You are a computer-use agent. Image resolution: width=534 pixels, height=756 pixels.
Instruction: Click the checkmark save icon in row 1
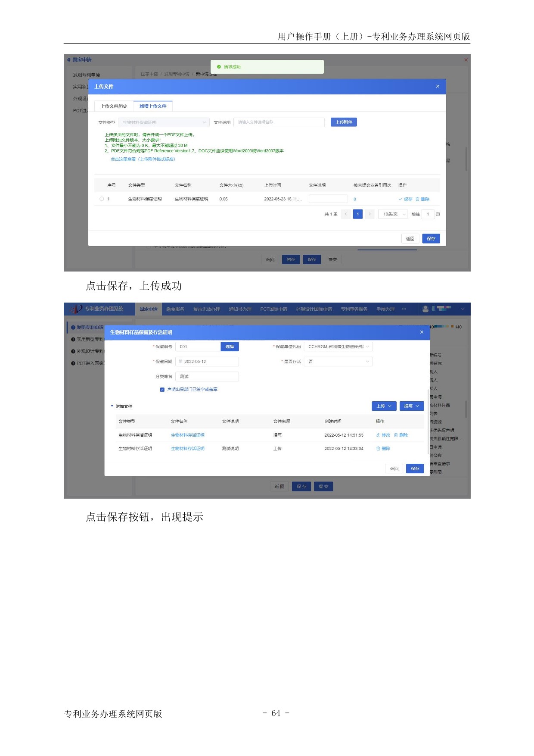(x=400, y=199)
